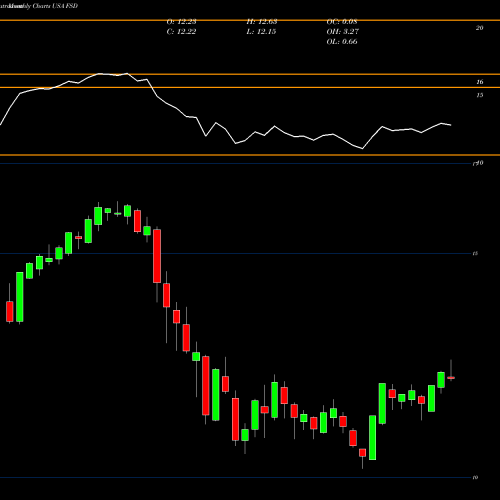Click the low value 'L: 12.15'
The width and height of the screenshot is (500, 500).
pos(261,32)
